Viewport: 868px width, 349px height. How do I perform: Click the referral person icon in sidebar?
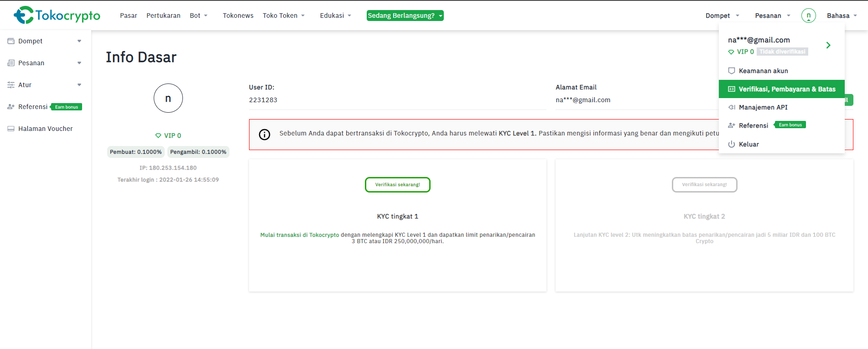pos(11,107)
